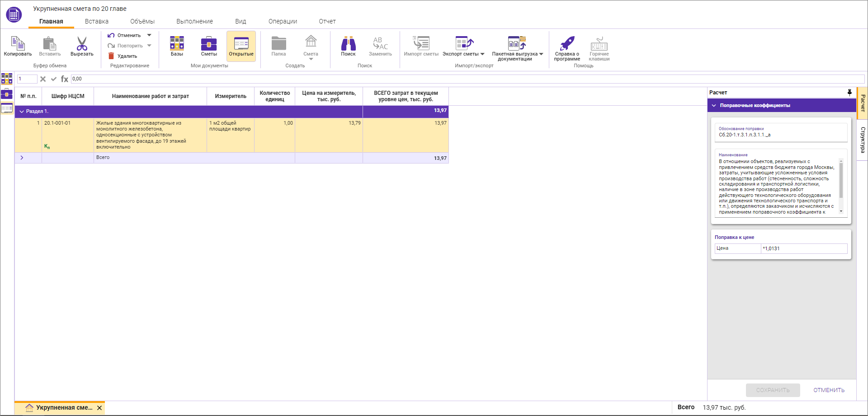This screenshot has width=868, height=416.
Task: Click the Копировать icon
Action: (18, 44)
